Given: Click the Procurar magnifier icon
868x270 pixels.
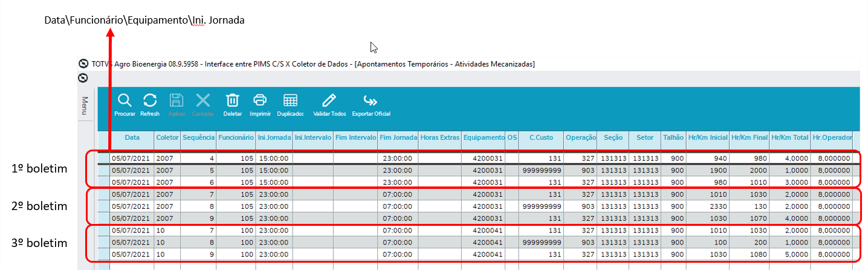Looking at the screenshot, I should [125, 100].
